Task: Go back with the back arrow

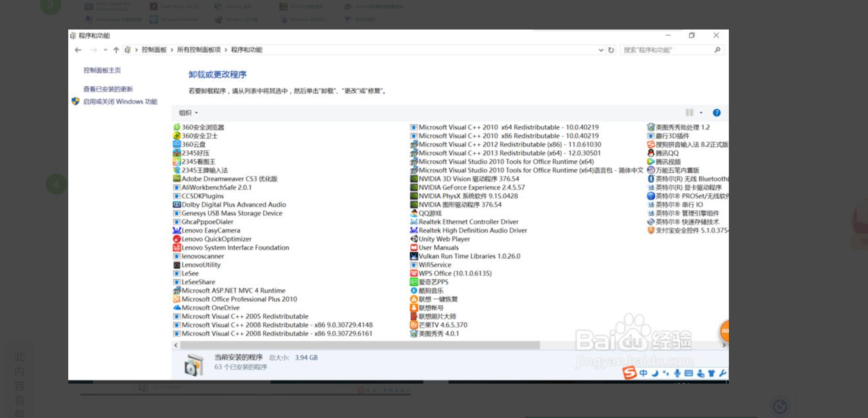Action: click(78, 50)
